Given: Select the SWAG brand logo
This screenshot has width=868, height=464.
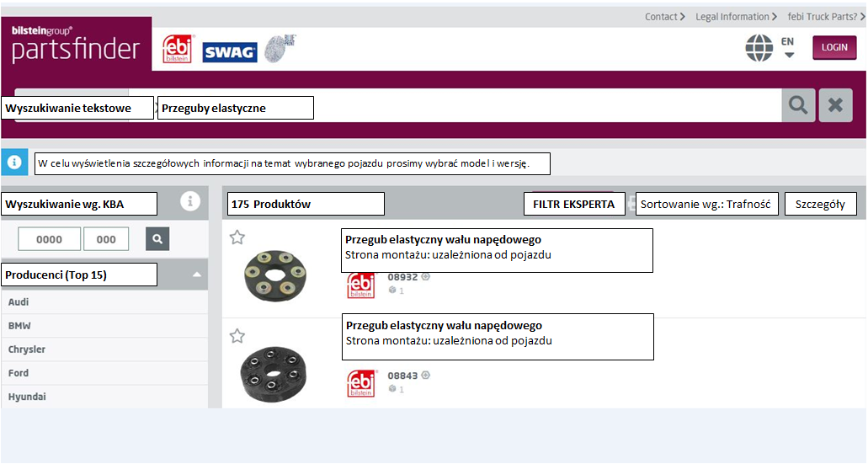Looking at the screenshot, I should tap(230, 52).
